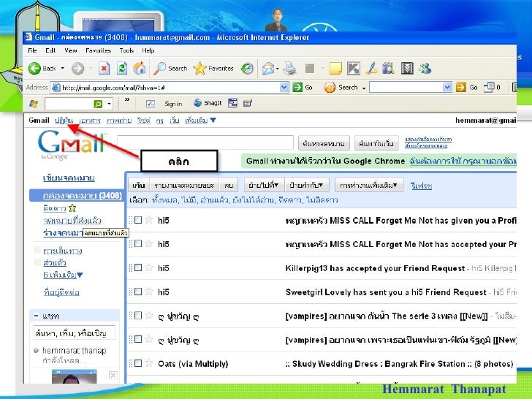This screenshot has width=532, height=399.
Task: Click the Sign in button on toolbar
Action: coord(173,104)
